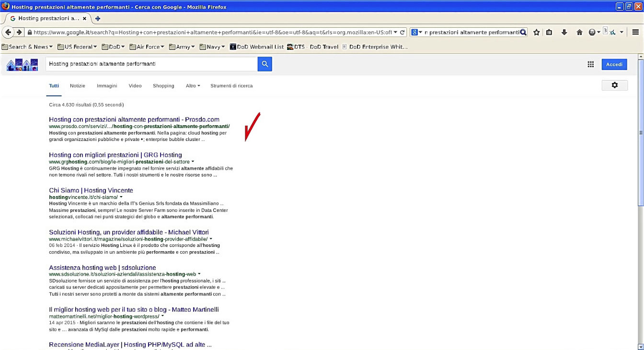Go back with the browser back arrow

click(x=8, y=32)
